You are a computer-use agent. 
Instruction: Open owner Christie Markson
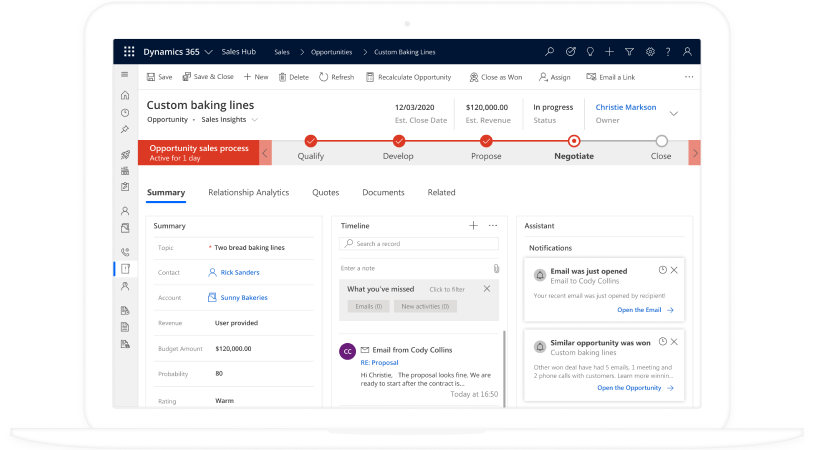(x=626, y=107)
